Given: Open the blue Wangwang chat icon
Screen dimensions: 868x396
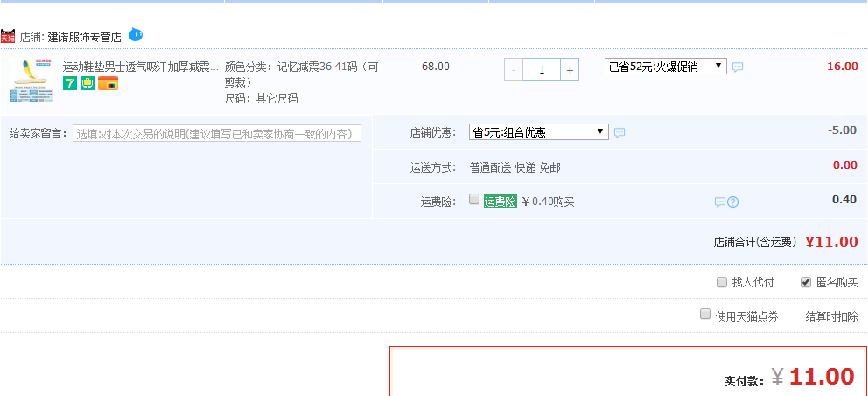Looking at the screenshot, I should coord(136,35).
